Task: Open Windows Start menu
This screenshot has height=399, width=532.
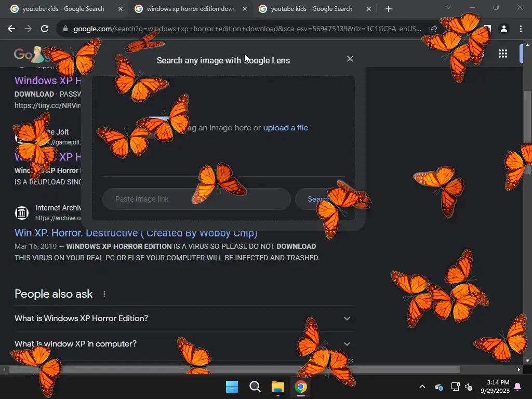Action: 232,387
